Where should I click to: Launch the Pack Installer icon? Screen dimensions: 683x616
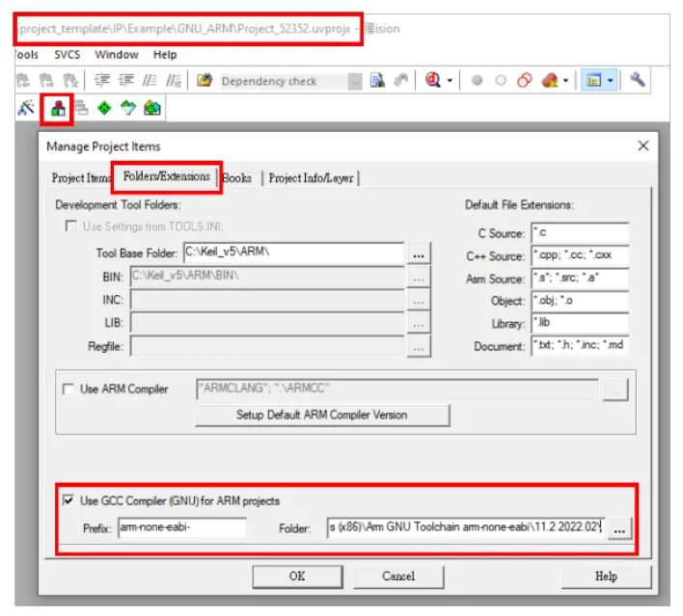152,108
